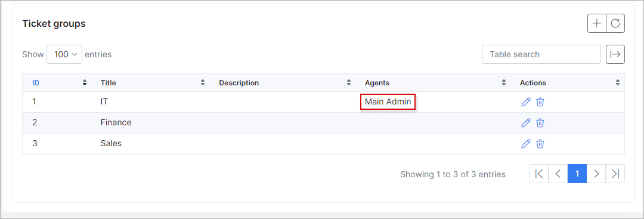Image resolution: width=644 pixels, height=219 pixels.
Task: Edit the Sales ticket group
Action: (x=526, y=143)
